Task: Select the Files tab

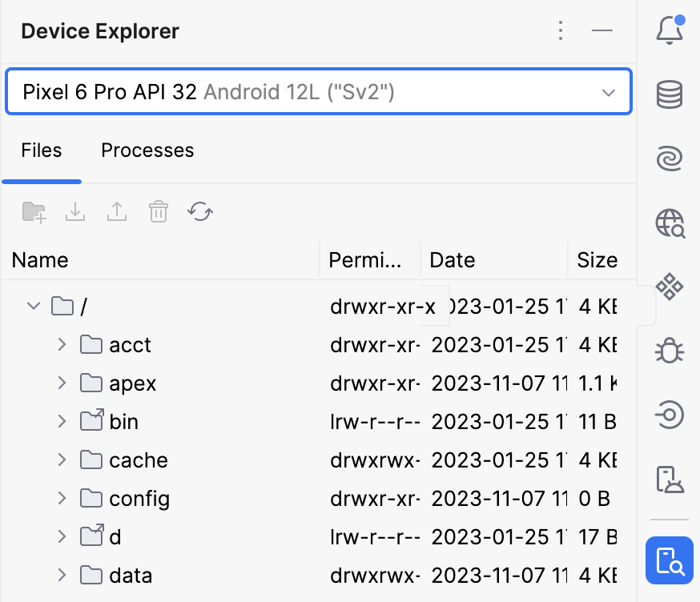Action: [42, 150]
